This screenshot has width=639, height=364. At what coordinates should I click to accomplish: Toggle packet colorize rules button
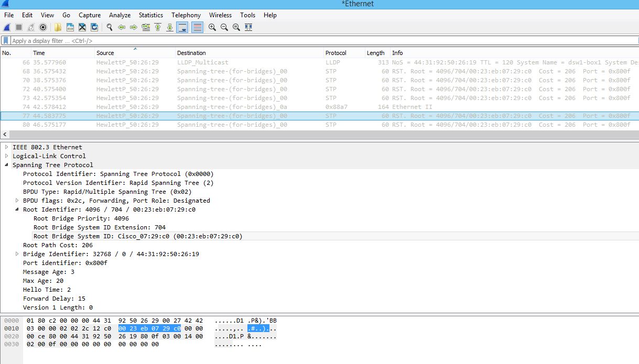pos(197,27)
